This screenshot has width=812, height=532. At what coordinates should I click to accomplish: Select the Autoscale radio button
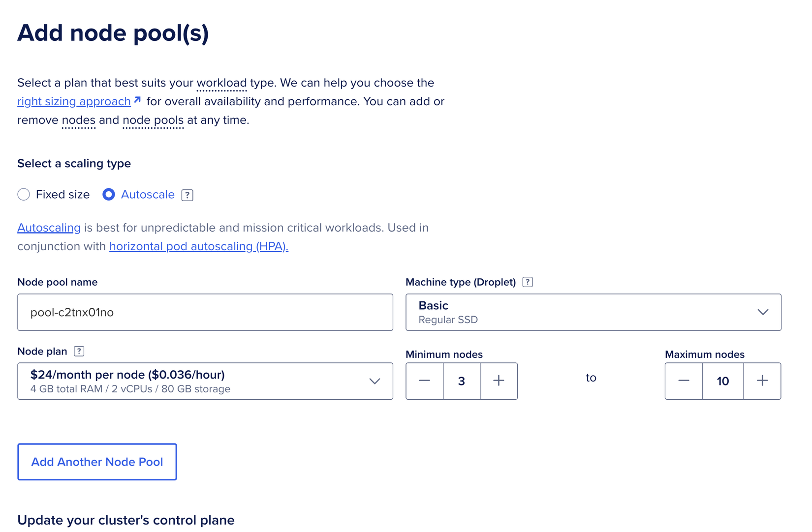pos(109,195)
